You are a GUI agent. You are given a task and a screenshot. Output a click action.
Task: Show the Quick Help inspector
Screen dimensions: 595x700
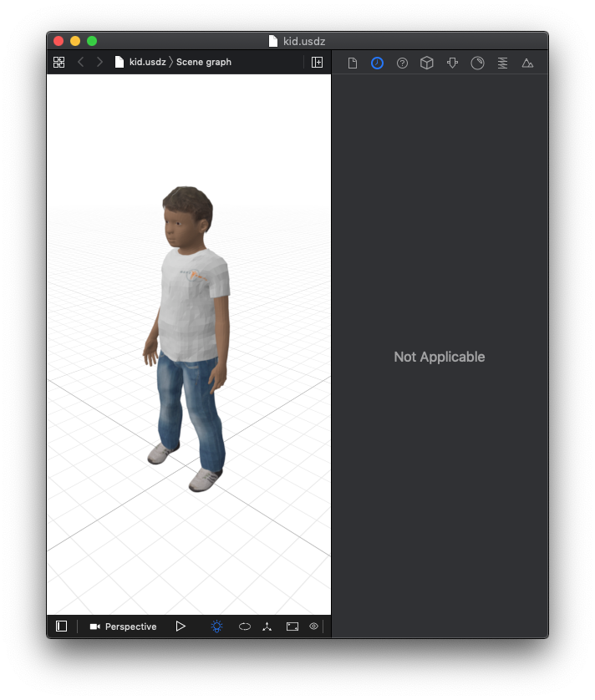402,63
